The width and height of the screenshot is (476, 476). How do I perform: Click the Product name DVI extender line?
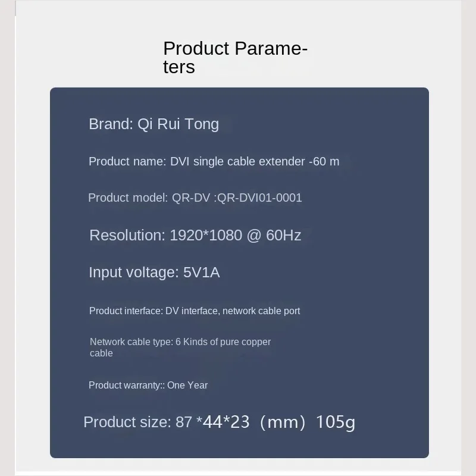click(x=214, y=161)
